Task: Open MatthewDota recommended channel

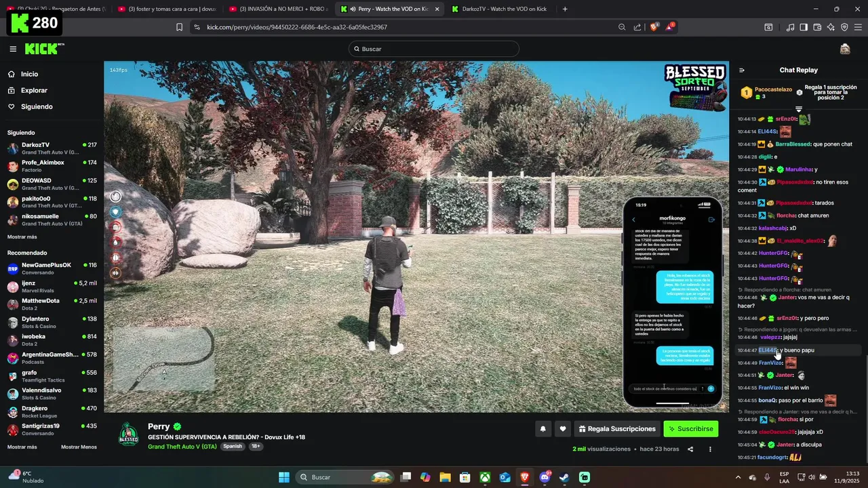Action: (52, 304)
